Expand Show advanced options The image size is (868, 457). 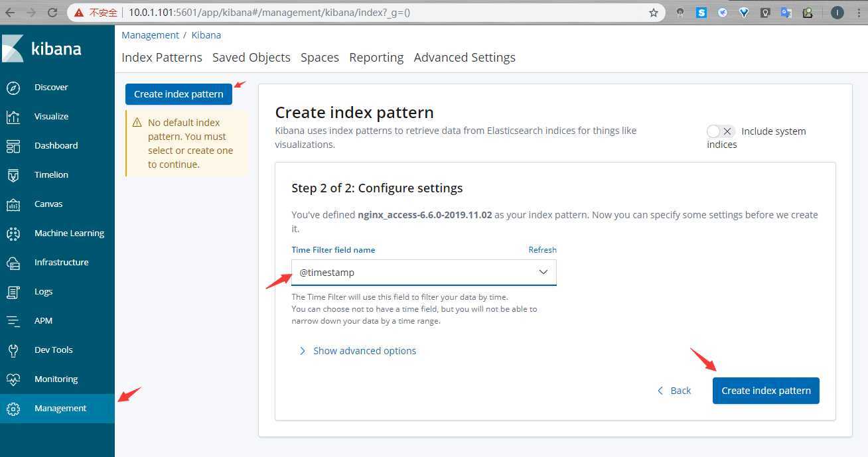(358, 351)
